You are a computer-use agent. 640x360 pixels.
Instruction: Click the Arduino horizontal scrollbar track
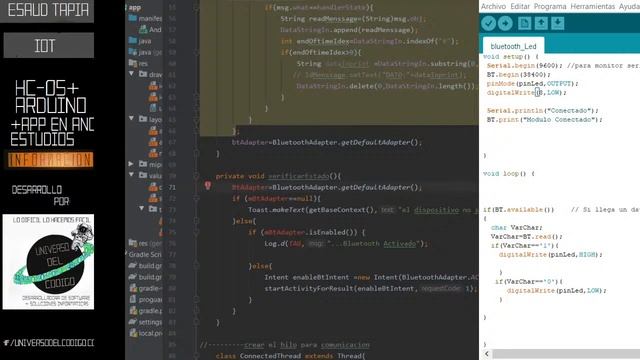click(x=566, y=354)
